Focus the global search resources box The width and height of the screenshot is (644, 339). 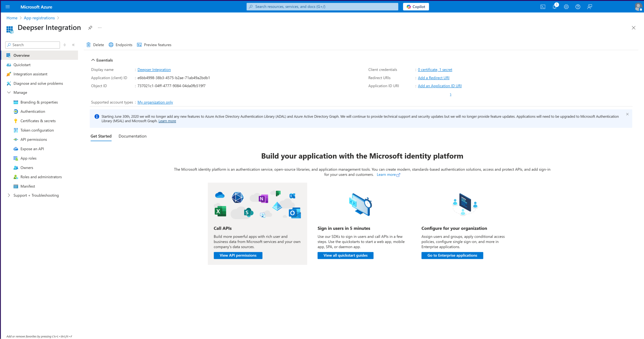point(322,7)
